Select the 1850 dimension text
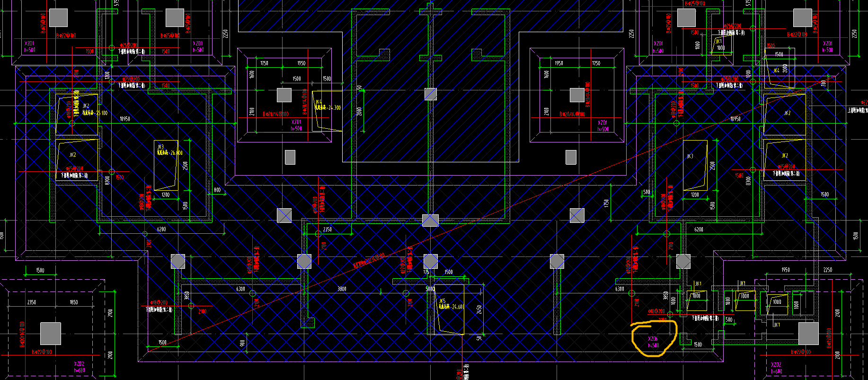 click(x=74, y=302)
